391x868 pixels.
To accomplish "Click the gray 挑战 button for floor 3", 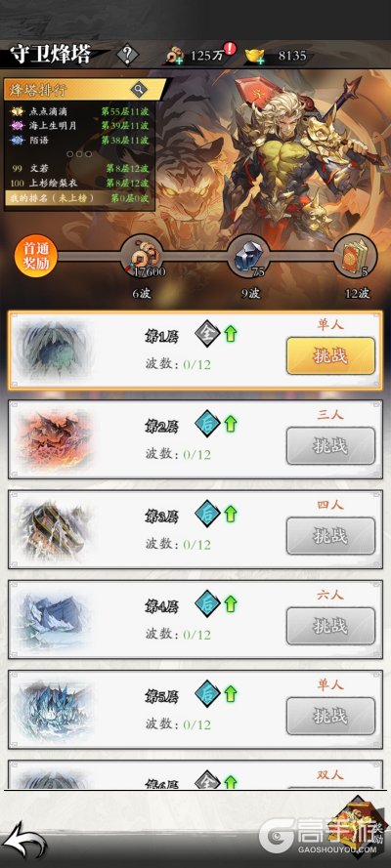I will coord(330,536).
